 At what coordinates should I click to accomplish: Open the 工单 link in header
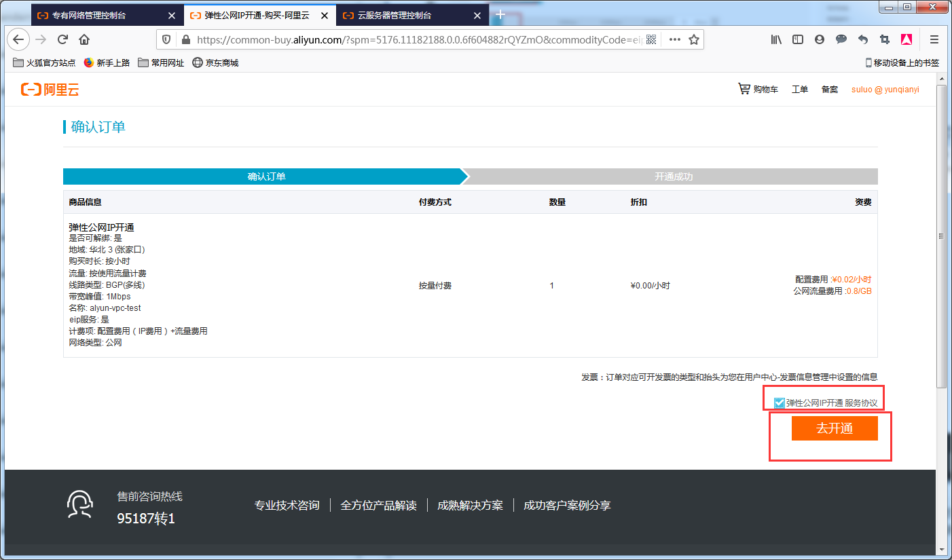pos(799,89)
